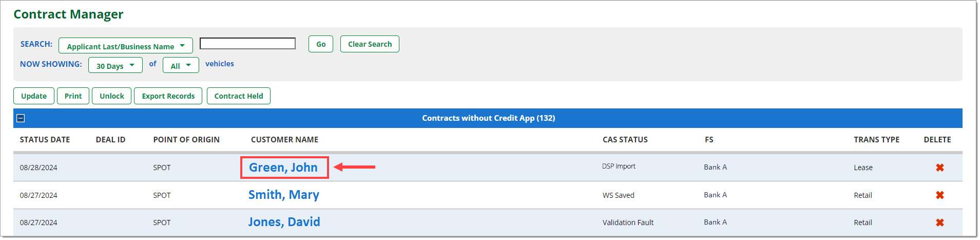Sort by the Customer Name column header
This screenshot has height=240, width=980.
click(284, 140)
